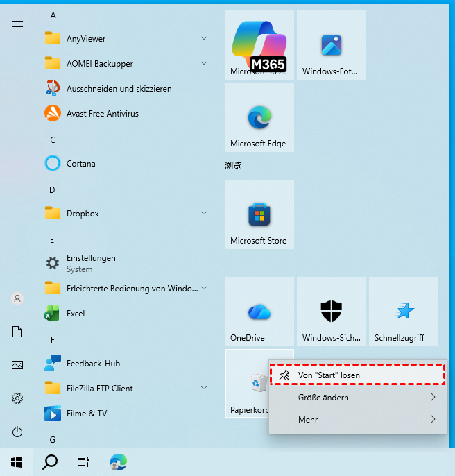Screen dimensions: 455x476
Task: Click the power button in sidebar
Action: (17, 432)
